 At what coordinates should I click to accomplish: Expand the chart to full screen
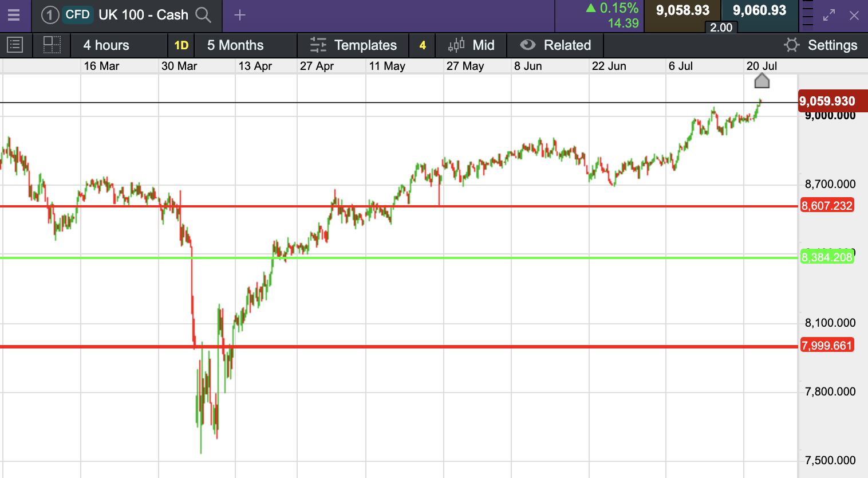pos(829,15)
